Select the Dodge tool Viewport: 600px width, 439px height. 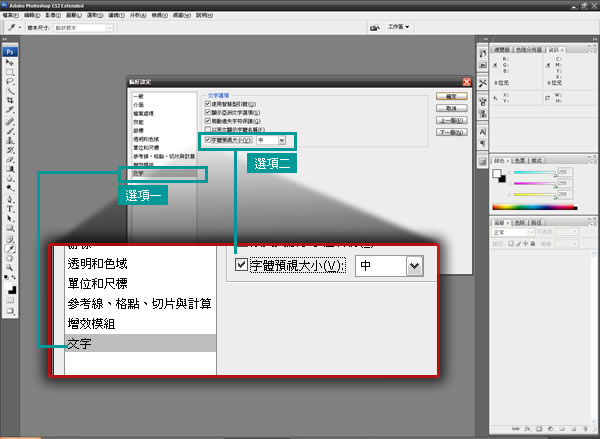[10, 188]
